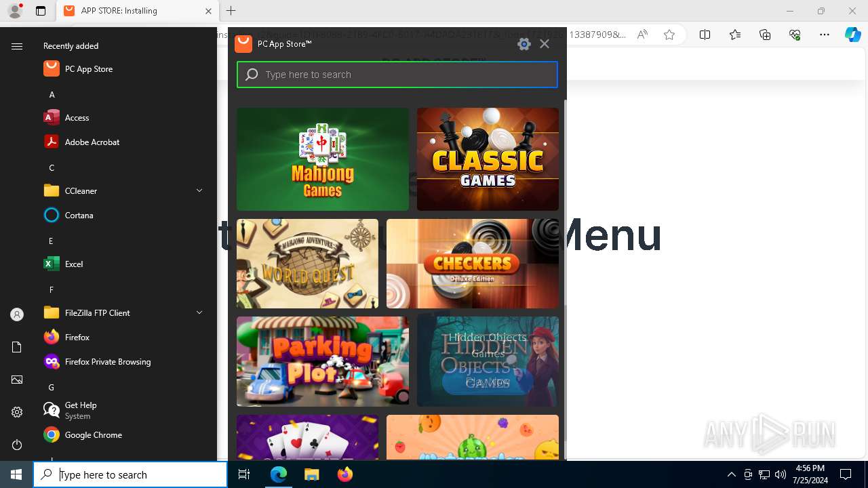Add this page to Edge favorites
Viewport: 868px width, 488px height.
[x=669, y=35]
